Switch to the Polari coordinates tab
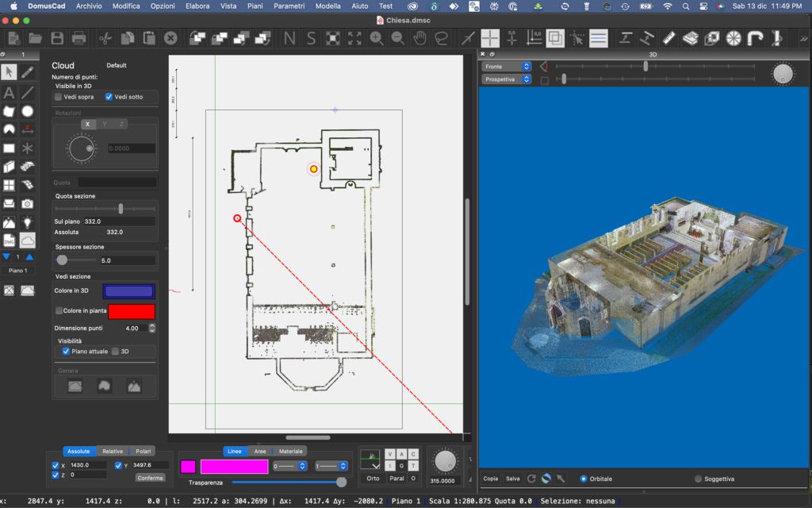812x508 pixels. [143, 451]
